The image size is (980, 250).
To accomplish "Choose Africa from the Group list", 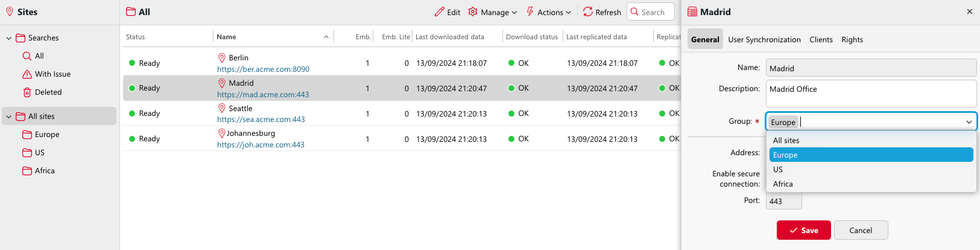I will tap(783, 184).
